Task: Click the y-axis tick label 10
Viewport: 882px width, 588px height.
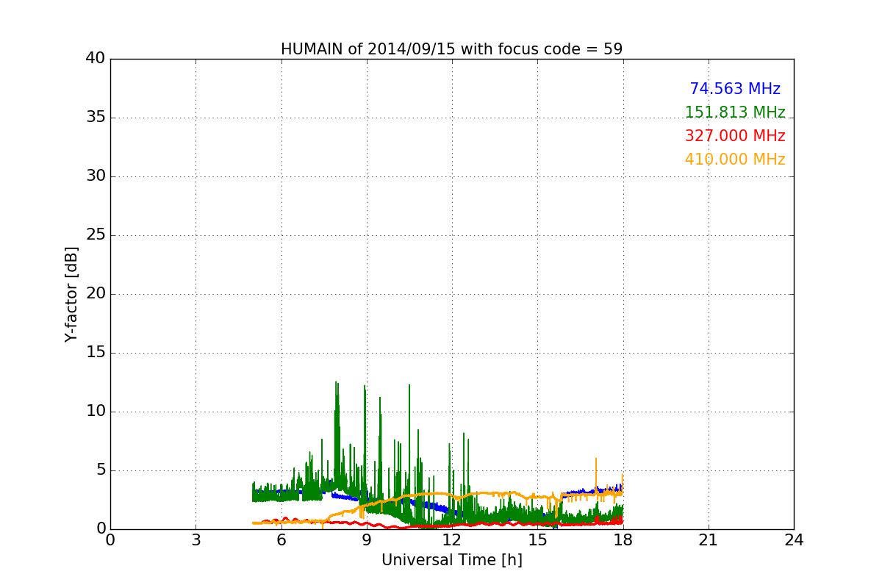Action: 95,412
